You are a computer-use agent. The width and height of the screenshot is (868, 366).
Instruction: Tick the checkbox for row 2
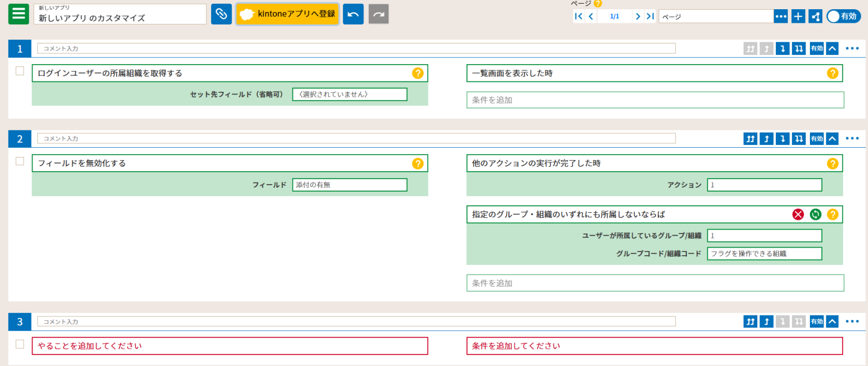click(20, 161)
